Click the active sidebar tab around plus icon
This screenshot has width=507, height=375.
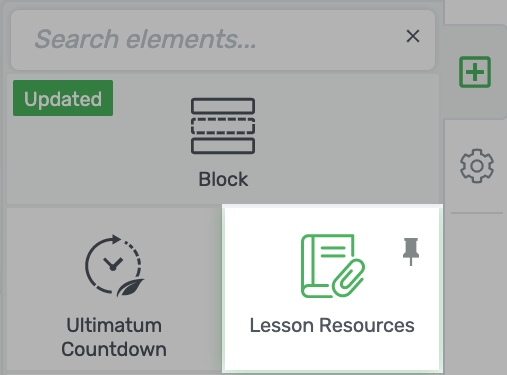475,72
